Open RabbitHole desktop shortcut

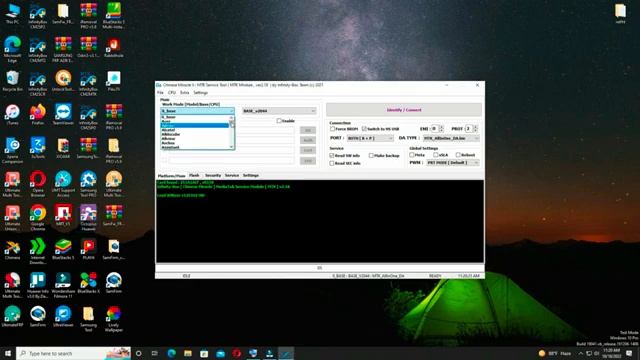(113, 47)
